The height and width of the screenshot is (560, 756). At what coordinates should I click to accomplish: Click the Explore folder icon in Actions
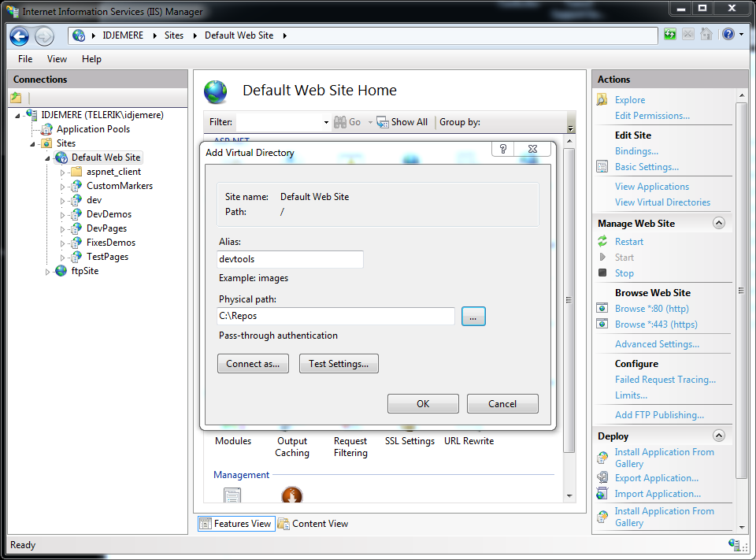tap(602, 100)
